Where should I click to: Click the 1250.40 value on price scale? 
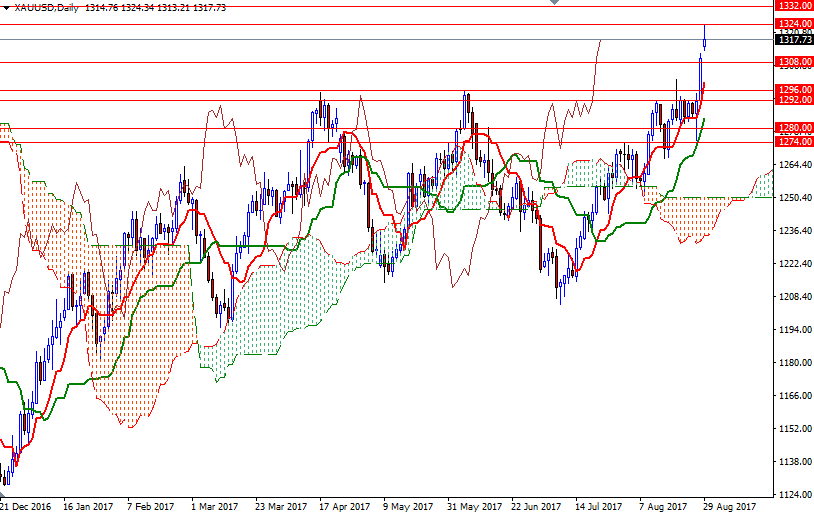(793, 198)
